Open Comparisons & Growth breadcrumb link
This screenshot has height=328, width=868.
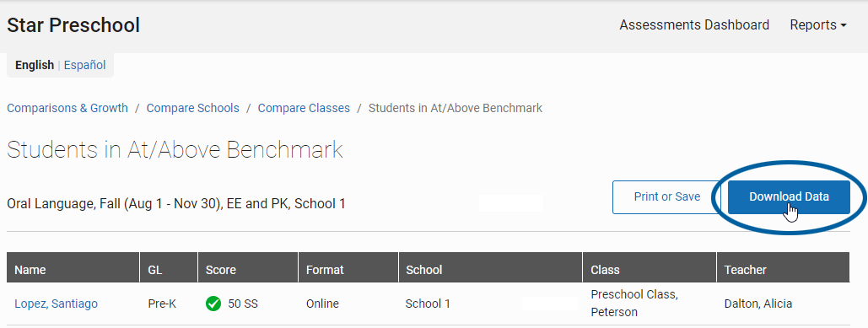tap(67, 108)
